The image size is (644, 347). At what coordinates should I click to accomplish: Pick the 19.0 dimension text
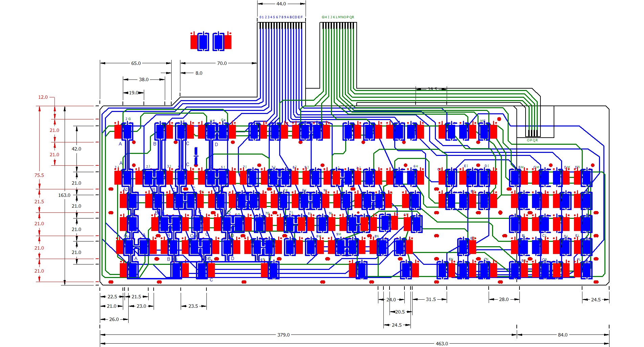pos(133,93)
